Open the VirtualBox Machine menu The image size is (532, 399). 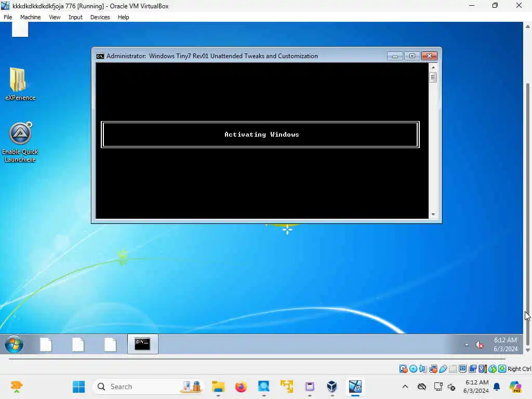point(31,17)
